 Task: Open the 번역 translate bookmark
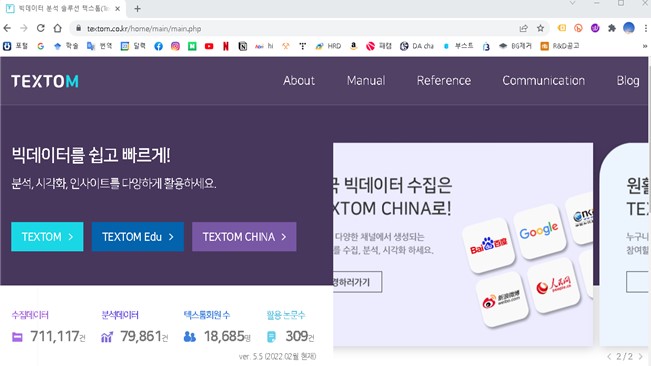(x=99, y=46)
